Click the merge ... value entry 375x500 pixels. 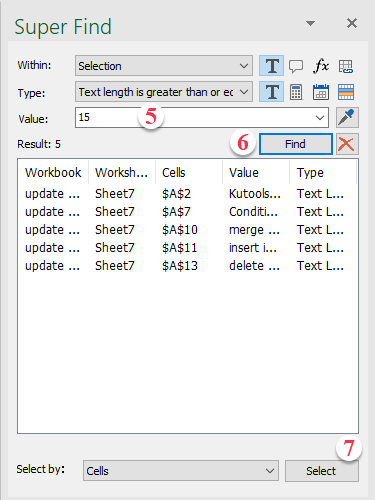tap(254, 230)
